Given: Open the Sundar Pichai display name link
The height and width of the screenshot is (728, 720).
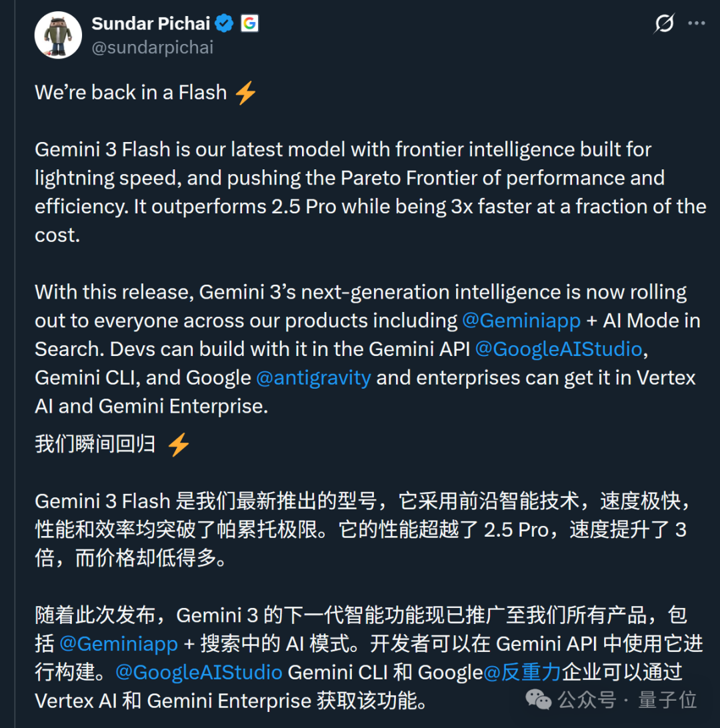Looking at the screenshot, I should pos(151,23).
